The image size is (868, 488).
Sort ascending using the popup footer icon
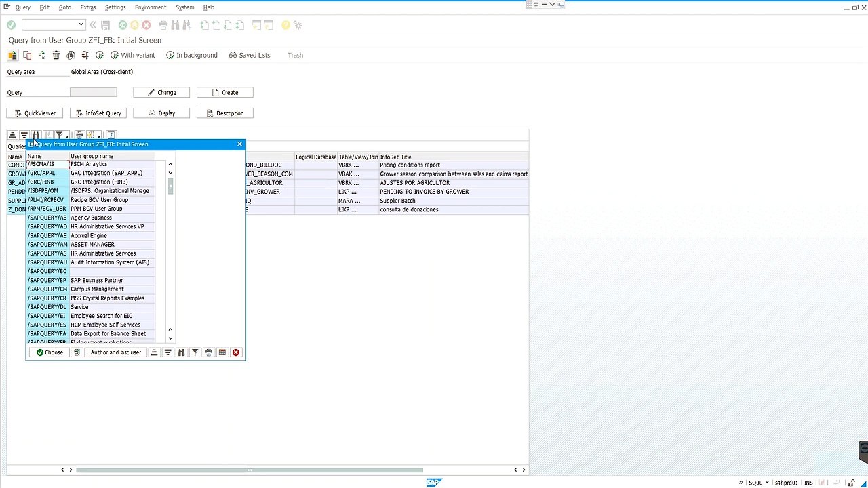click(155, 352)
